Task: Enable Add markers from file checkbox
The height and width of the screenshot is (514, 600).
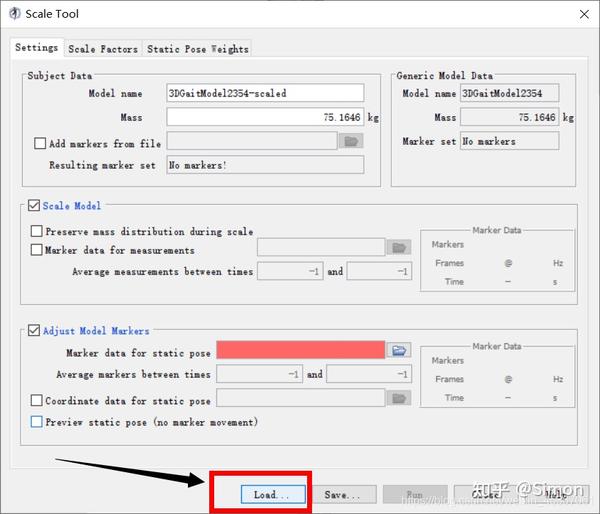Action: pyautogui.click(x=40, y=144)
